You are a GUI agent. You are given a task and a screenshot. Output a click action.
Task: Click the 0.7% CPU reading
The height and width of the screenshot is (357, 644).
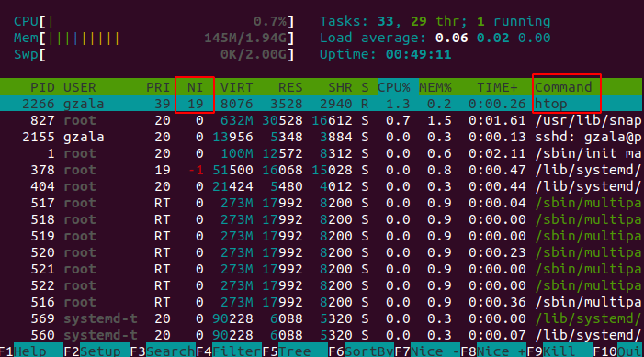270,21
